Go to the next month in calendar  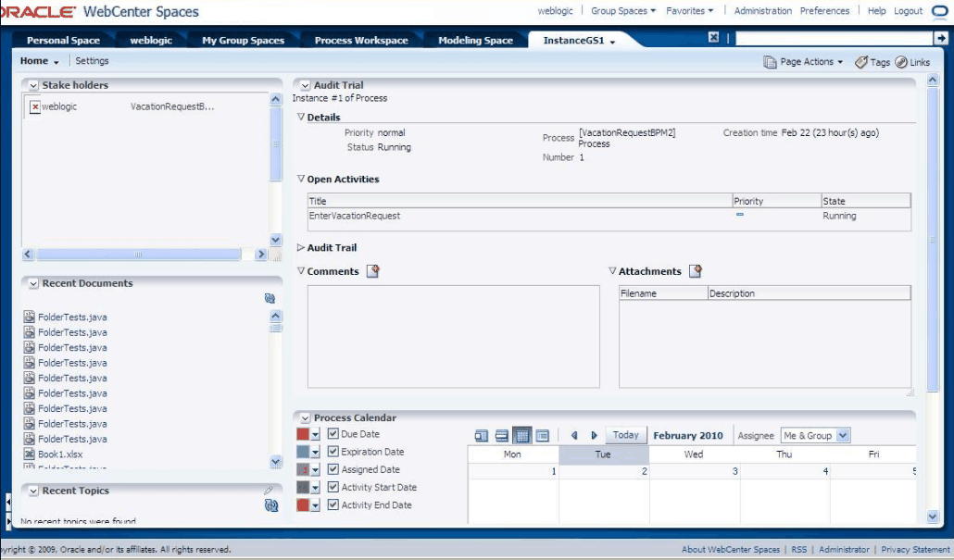[x=595, y=435]
